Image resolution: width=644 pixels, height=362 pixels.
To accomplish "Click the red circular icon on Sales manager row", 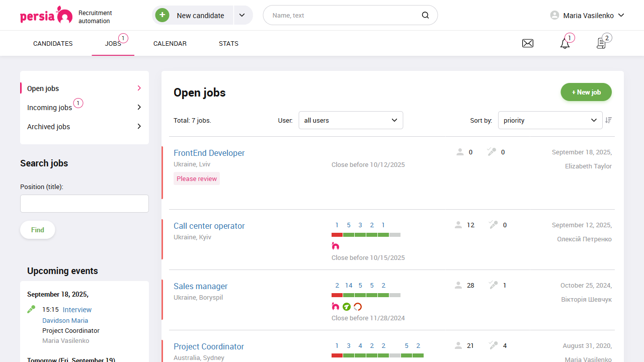I will (x=357, y=306).
